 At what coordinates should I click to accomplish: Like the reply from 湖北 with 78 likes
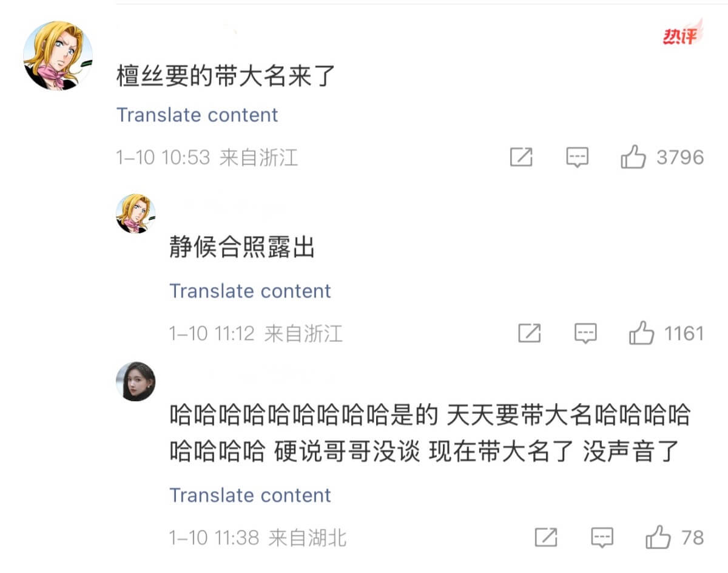(x=658, y=537)
